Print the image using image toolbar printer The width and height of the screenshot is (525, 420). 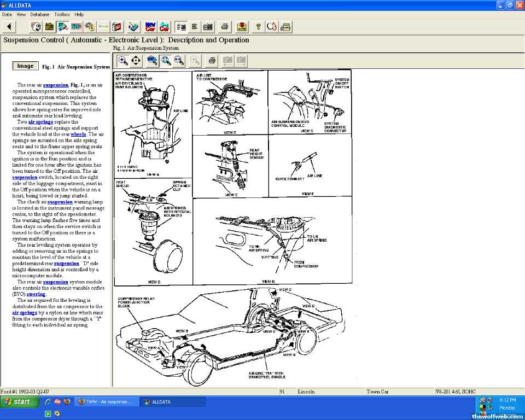[212, 60]
